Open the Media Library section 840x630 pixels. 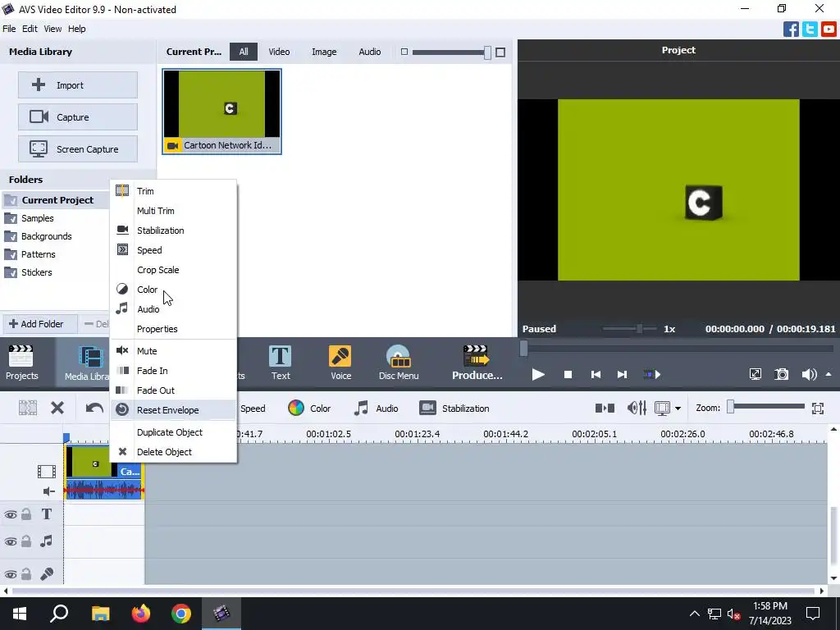(x=85, y=362)
